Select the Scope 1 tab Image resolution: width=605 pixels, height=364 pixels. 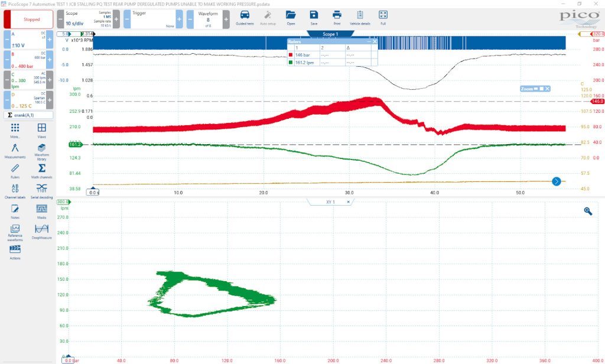[330, 34]
